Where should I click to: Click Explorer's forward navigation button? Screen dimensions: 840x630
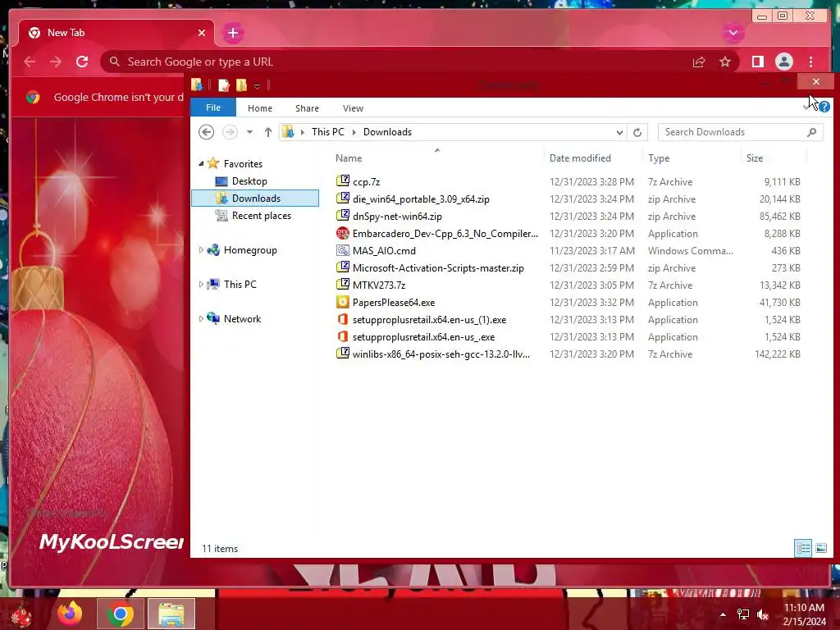(230, 132)
